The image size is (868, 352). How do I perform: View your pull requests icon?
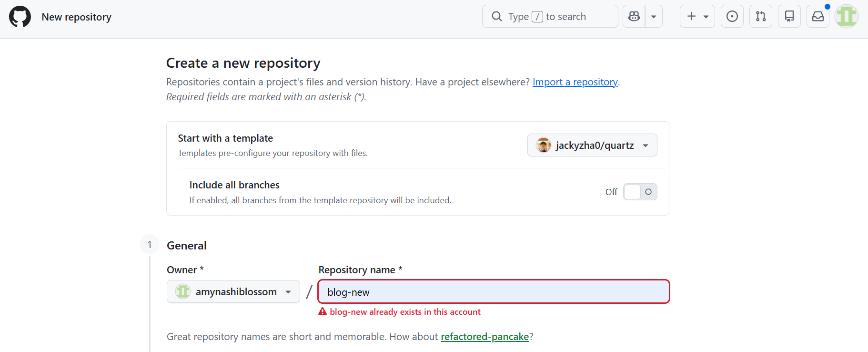761,17
